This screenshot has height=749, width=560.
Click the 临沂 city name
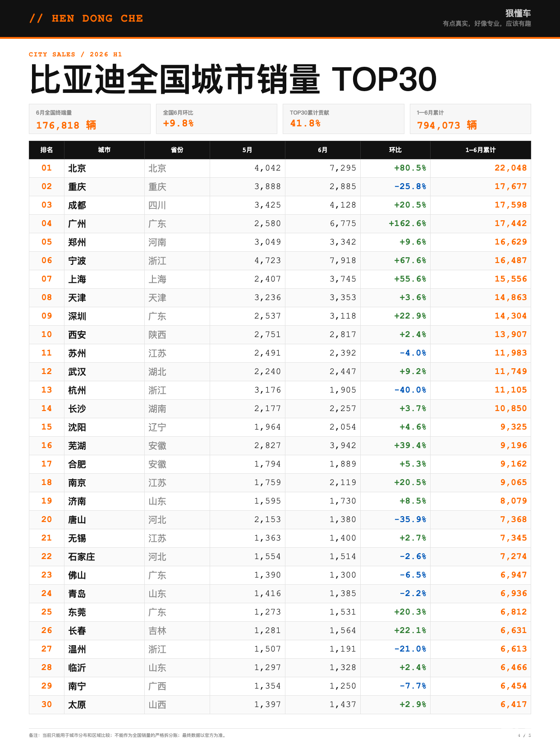tap(77, 668)
